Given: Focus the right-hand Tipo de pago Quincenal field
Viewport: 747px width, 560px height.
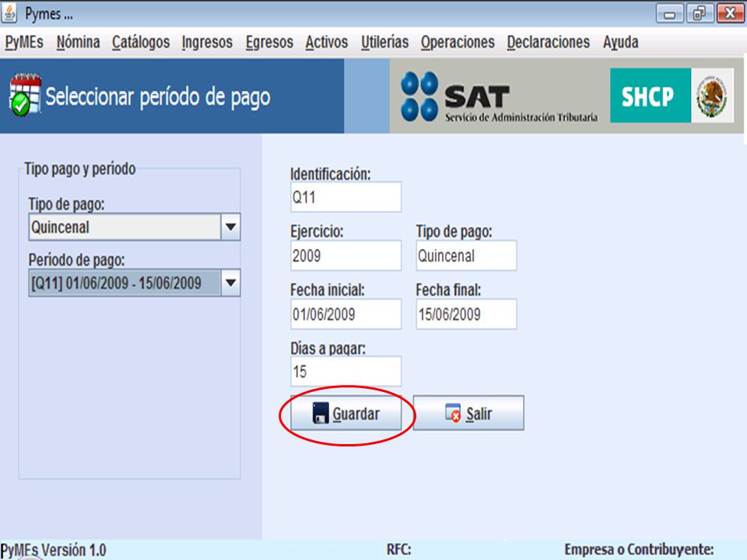Looking at the screenshot, I should click(466, 256).
